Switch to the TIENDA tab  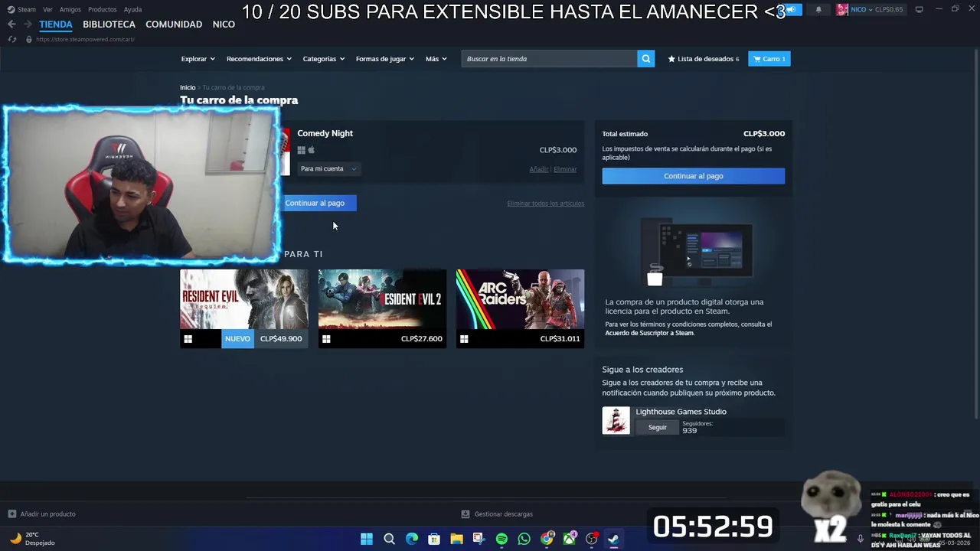[56, 24]
